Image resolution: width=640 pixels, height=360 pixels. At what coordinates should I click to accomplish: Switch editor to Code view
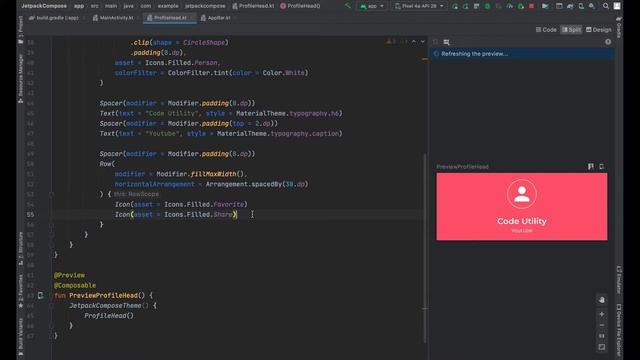tap(546, 29)
